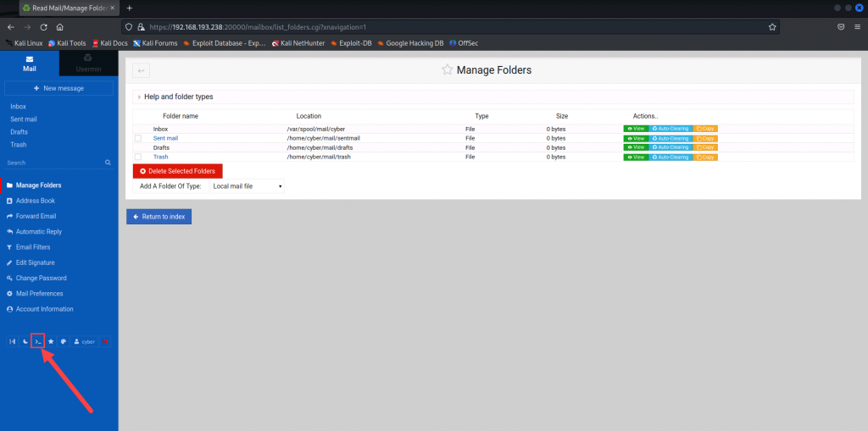Image resolution: width=868 pixels, height=431 pixels.
Task: Click Auto-Clearing for Inbox row
Action: (x=670, y=129)
